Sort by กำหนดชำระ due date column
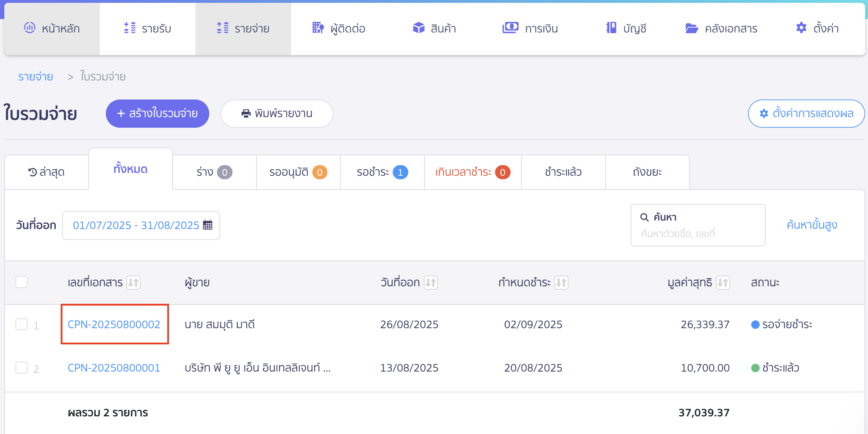This screenshot has height=434, width=868. tap(561, 283)
